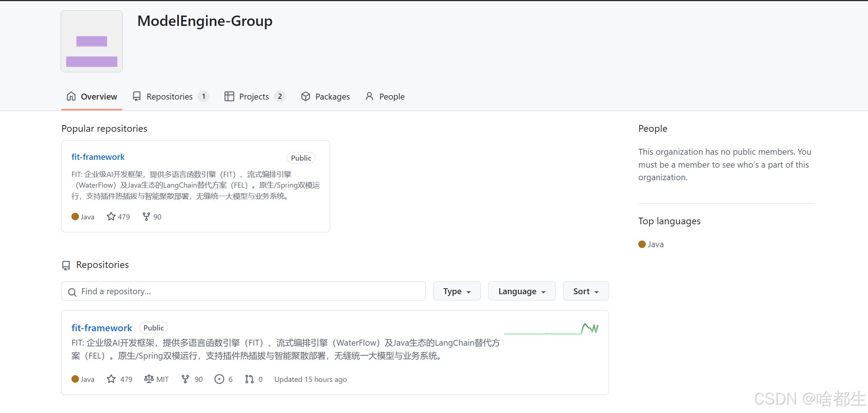Expand the Language filter dropdown
The image size is (868, 413).
point(521,291)
